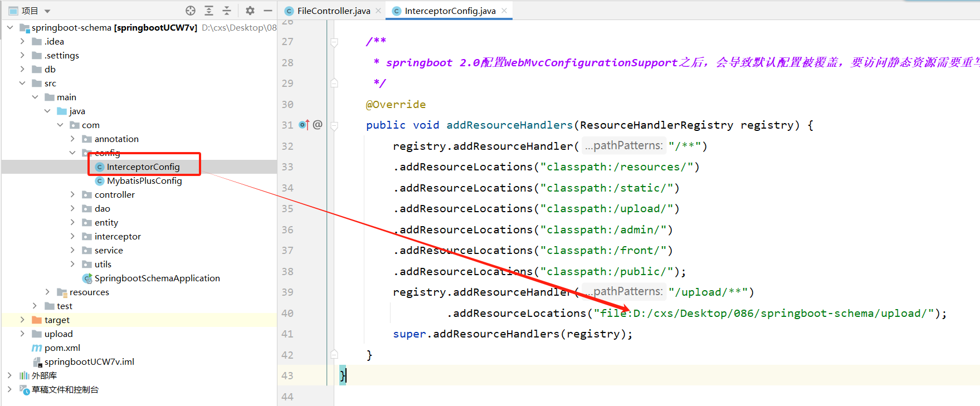Select the upload folder
The width and height of the screenshot is (980, 406).
(58, 334)
